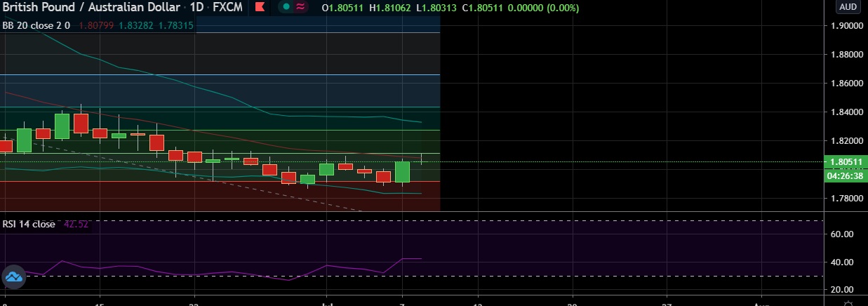Click the current price label 1.80511
The height and width of the screenshot is (306, 868).
[x=846, y=161]
